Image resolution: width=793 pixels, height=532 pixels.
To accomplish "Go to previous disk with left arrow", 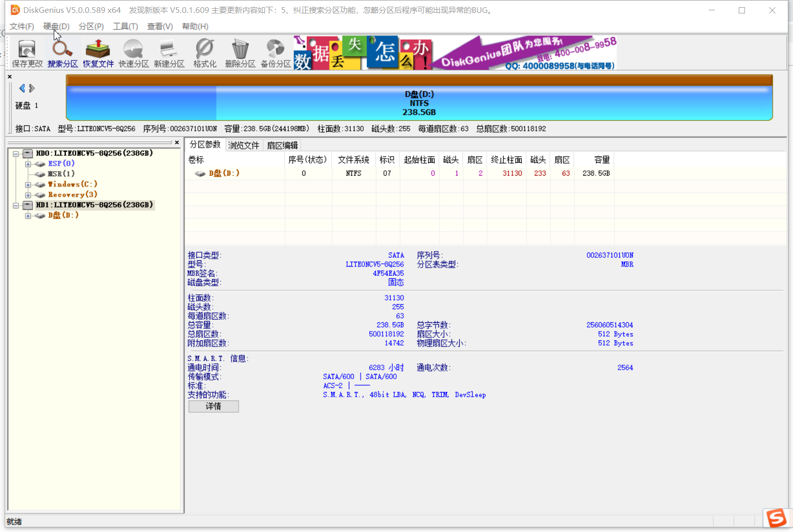I will click(x=22, y=88).
